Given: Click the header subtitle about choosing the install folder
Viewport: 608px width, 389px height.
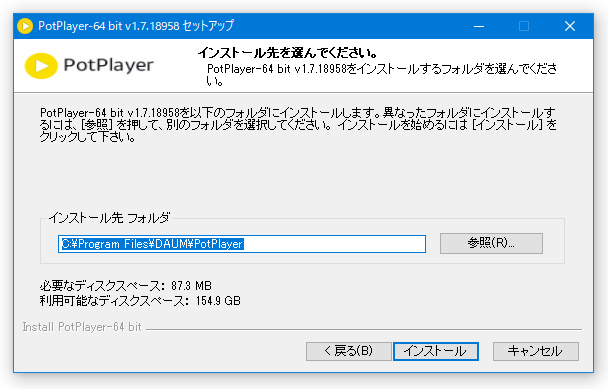Looking at the screenshot, I should tap(382, 74).
